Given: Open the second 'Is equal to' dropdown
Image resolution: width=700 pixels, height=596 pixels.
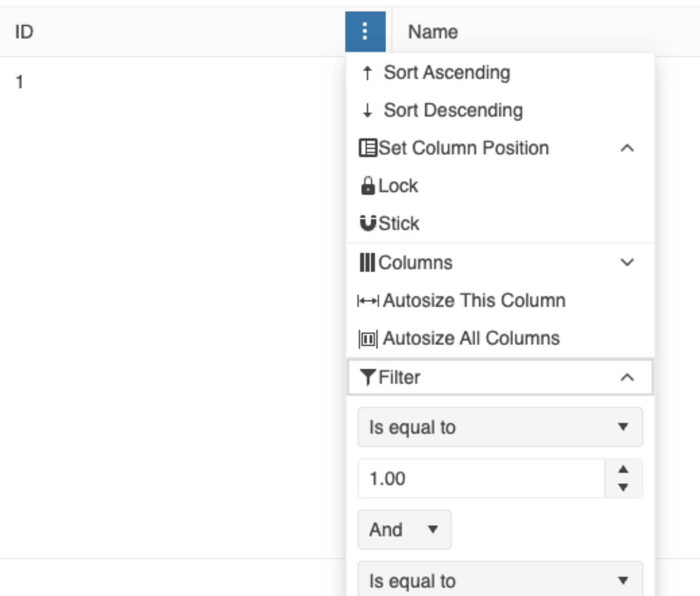Looking at the screenshot, I should pyautogui.click(x=500, y=580).
